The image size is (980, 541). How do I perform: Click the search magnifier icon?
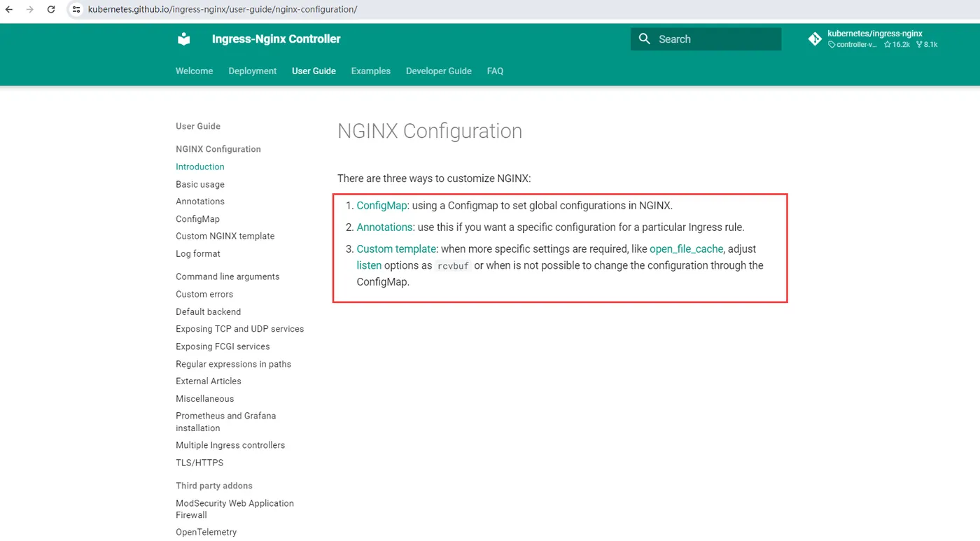[x=645, y=39]
